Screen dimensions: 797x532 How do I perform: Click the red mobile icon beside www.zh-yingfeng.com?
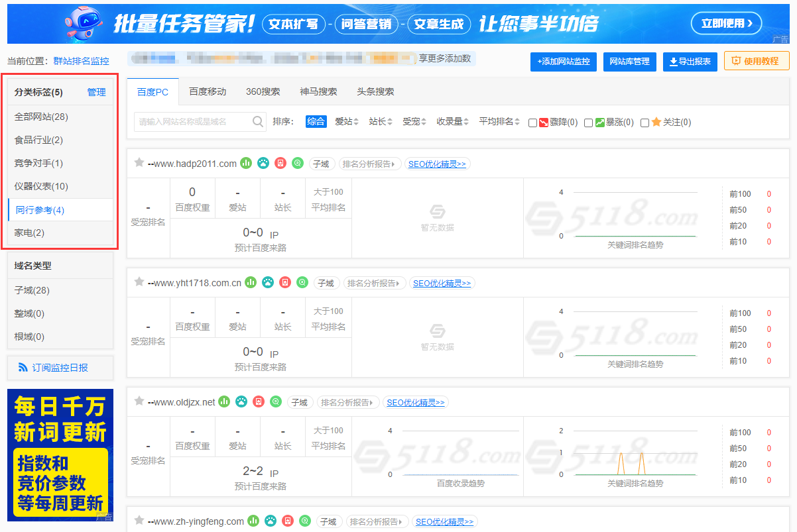[288, 521]
